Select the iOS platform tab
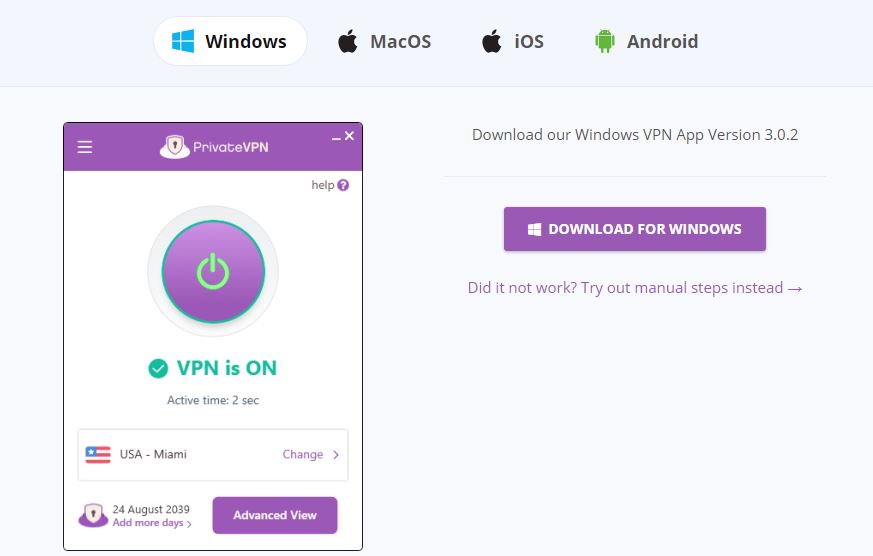The height and width of the screenshot is (556, 873). (512, 41)
